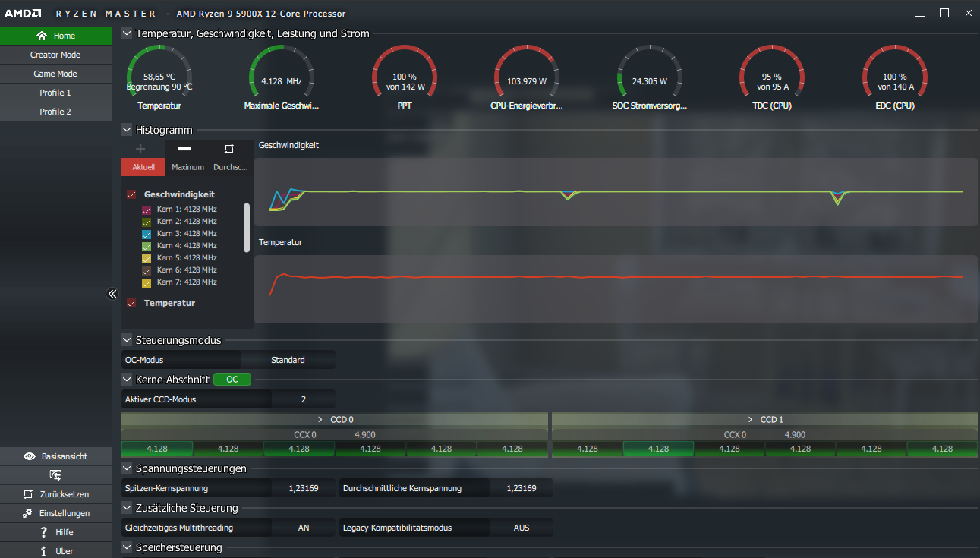980x558 pixels.
Task: Open Creator Mode profile
Action: click(x=55, y=55)
